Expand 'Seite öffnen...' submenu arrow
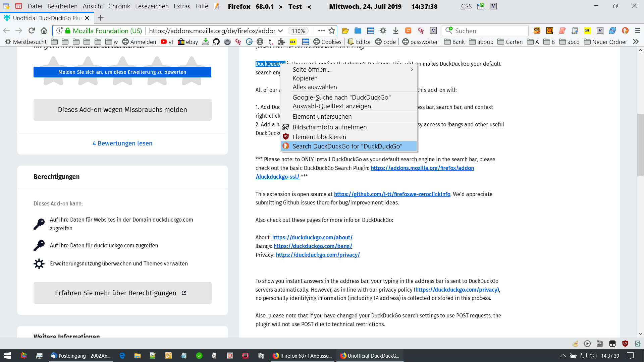The height and width of the screenshot is (362, 644). click(412, 69)
